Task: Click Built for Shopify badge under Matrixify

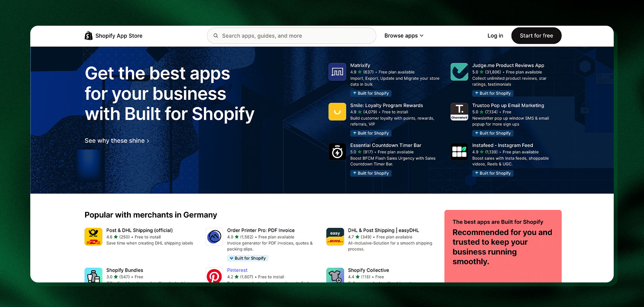Action: [x=371, y=93]
